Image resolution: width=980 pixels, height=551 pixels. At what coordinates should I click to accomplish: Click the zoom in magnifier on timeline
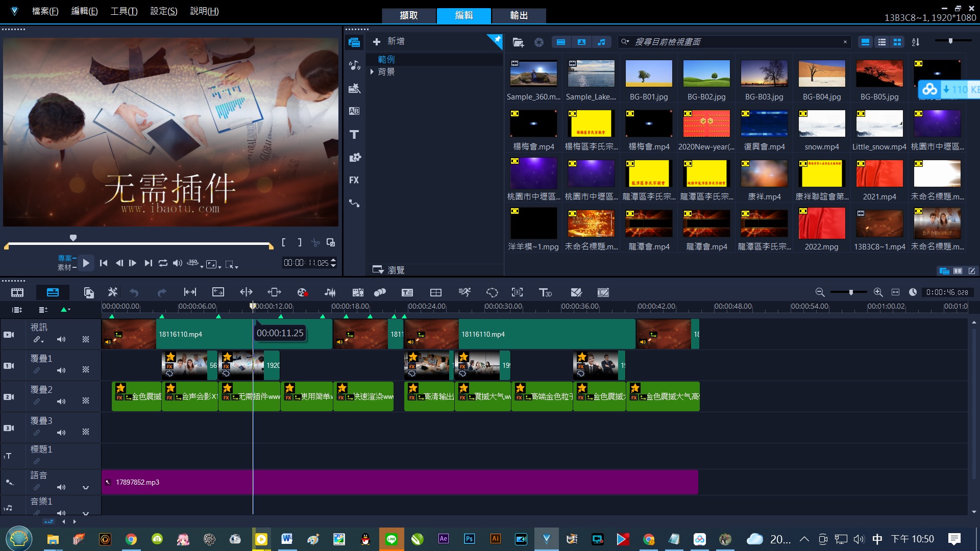[x=878, y=292]
